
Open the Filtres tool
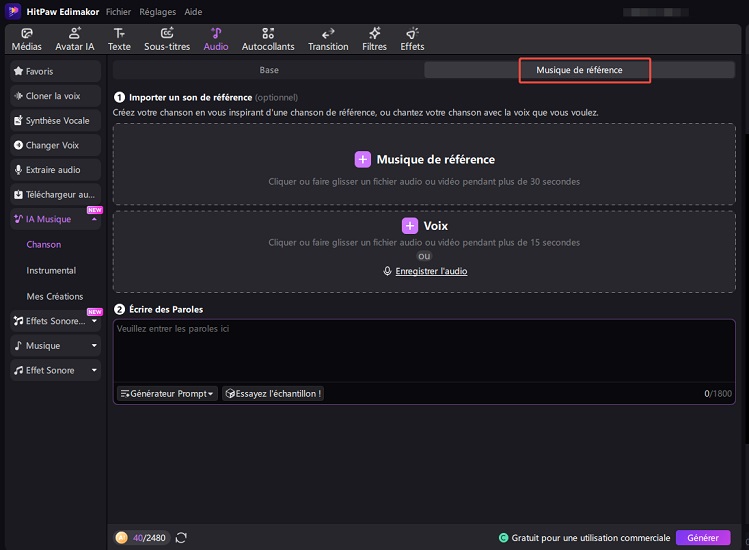374,39
